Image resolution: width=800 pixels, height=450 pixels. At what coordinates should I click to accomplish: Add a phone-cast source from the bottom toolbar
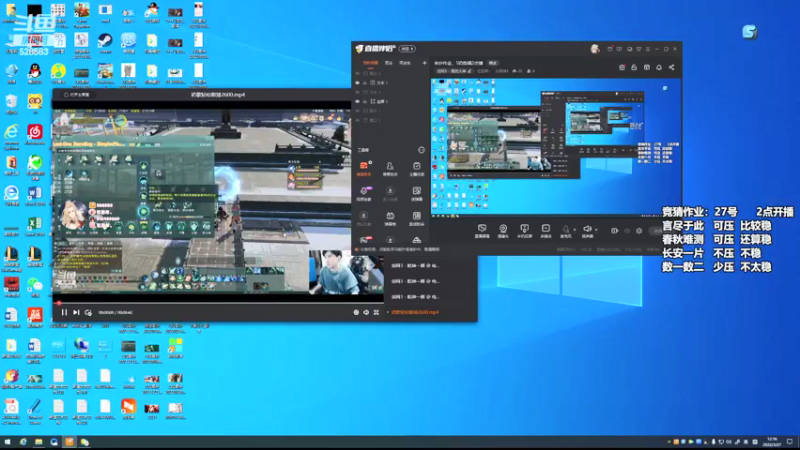524,231
